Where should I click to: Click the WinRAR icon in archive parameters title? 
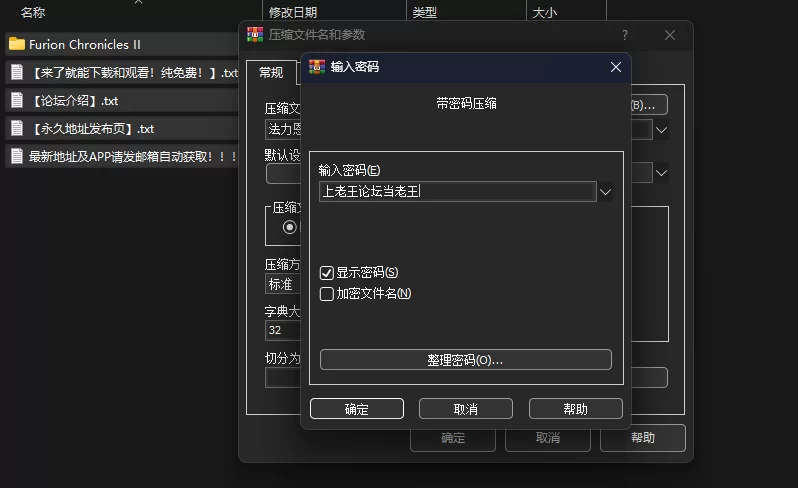click(x=255, y=35)
